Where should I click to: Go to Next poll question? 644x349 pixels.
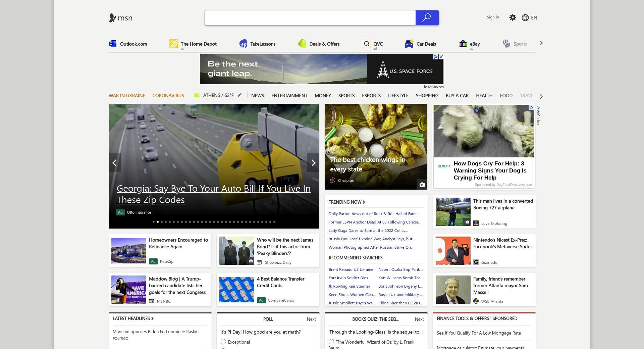click(x=311, y=319)
